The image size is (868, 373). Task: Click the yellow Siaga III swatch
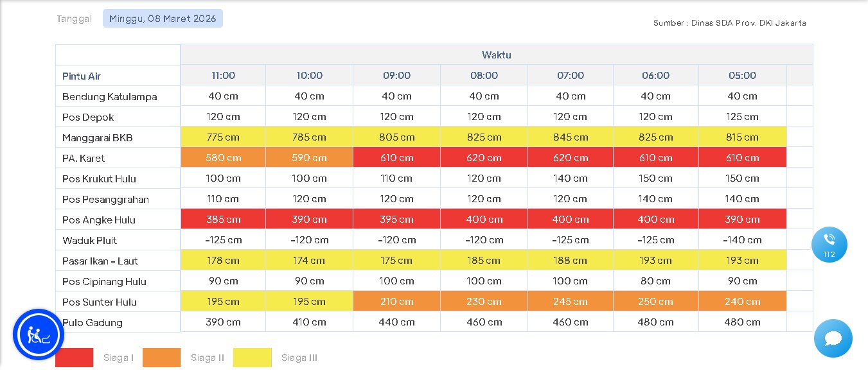pyautogui.click(x=252, y=358)
